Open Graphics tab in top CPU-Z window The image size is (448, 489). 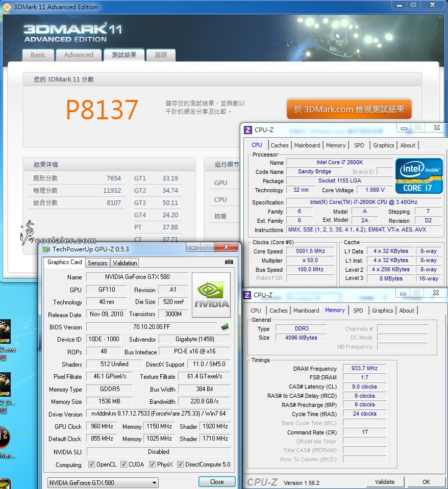coord(383,145)
